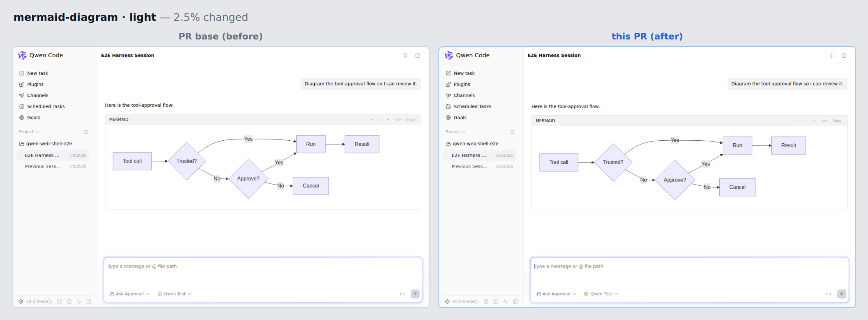
Task: Copy the Mermaid diagram in before panel
Action: [410, 120]
